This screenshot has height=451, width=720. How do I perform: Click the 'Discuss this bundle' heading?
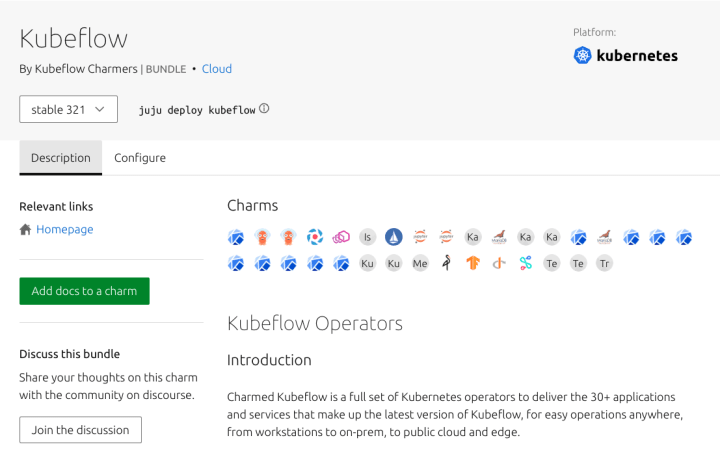[69, 354]
